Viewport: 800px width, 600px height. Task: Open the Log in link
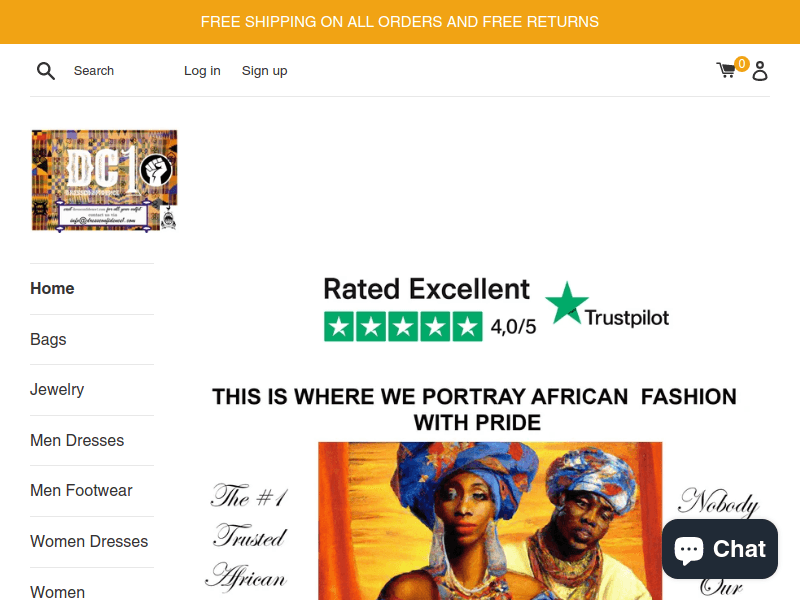(x=202, y=71)
